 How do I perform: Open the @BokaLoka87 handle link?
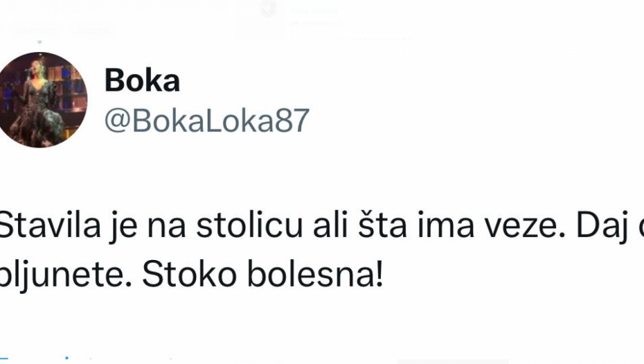(206, 121)
